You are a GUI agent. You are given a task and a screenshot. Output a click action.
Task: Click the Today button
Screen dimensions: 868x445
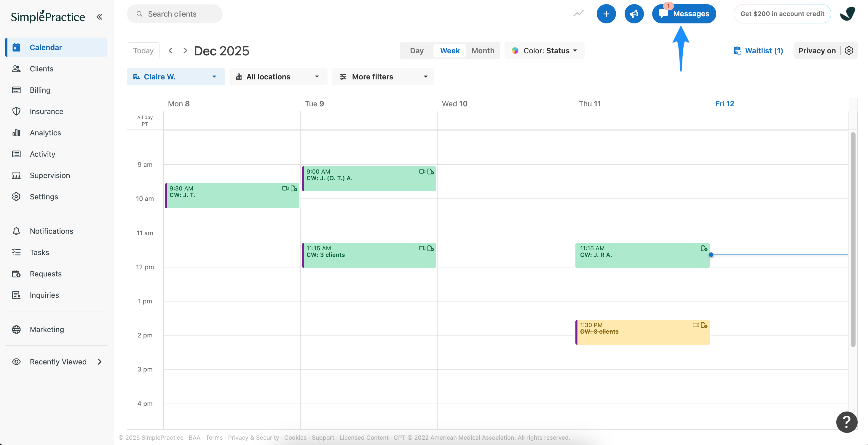pos(143,51)
